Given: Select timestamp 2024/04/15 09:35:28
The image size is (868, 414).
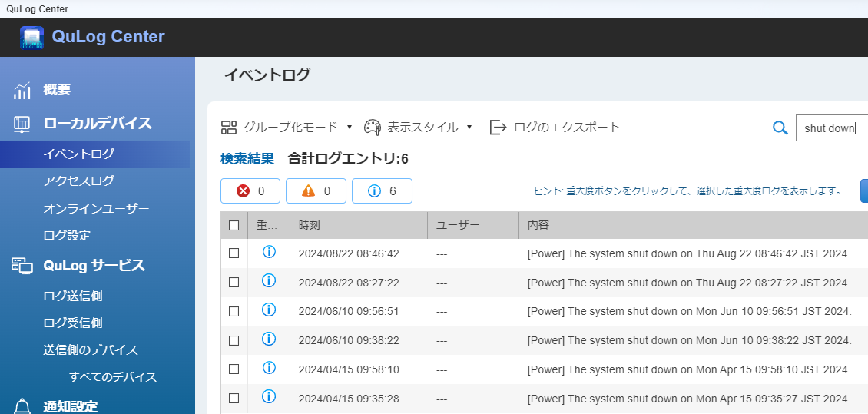Looking at the screenshot, I should [x=349, y=399].
